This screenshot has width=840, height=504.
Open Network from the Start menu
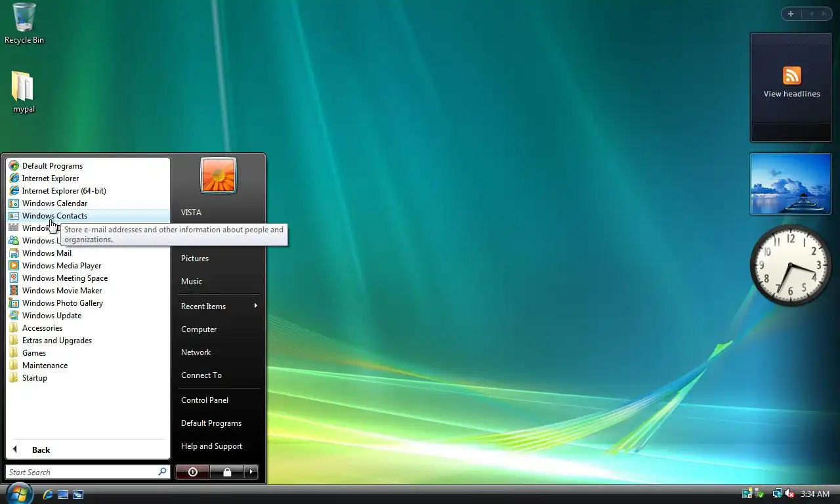tap(196, 352)
